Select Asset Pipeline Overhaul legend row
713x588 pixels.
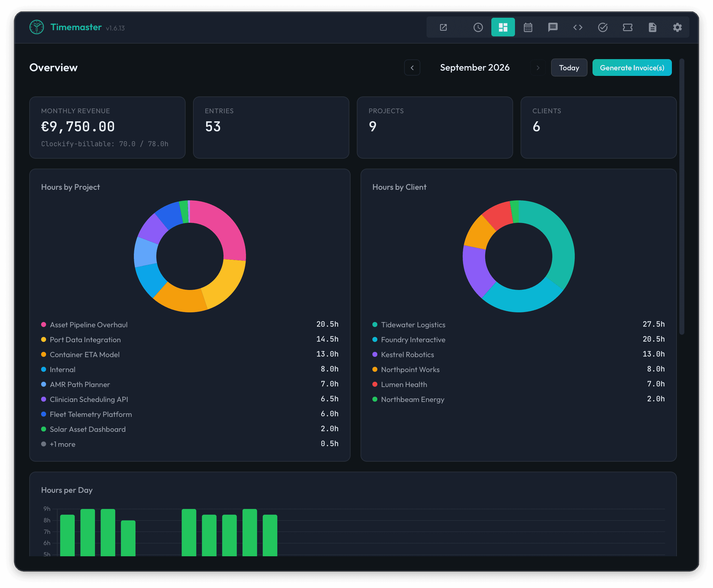[x=190, y=324]
